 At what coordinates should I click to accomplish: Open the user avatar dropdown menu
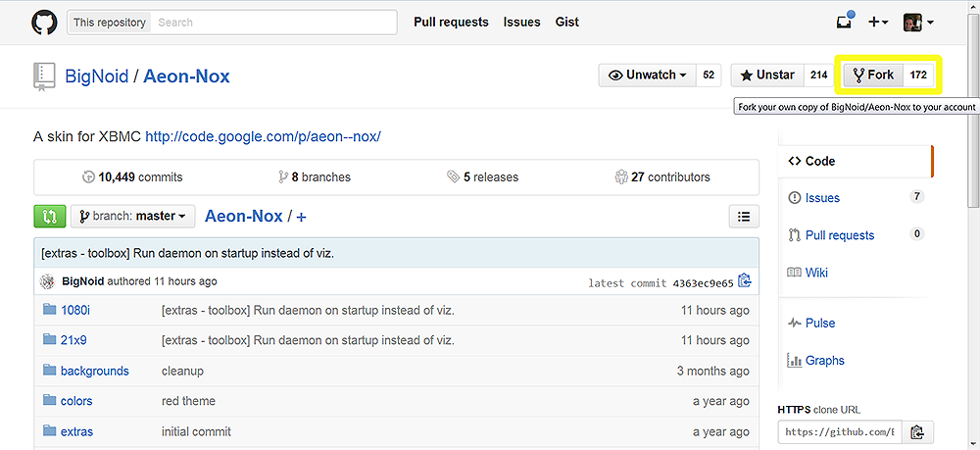point(918,23)
